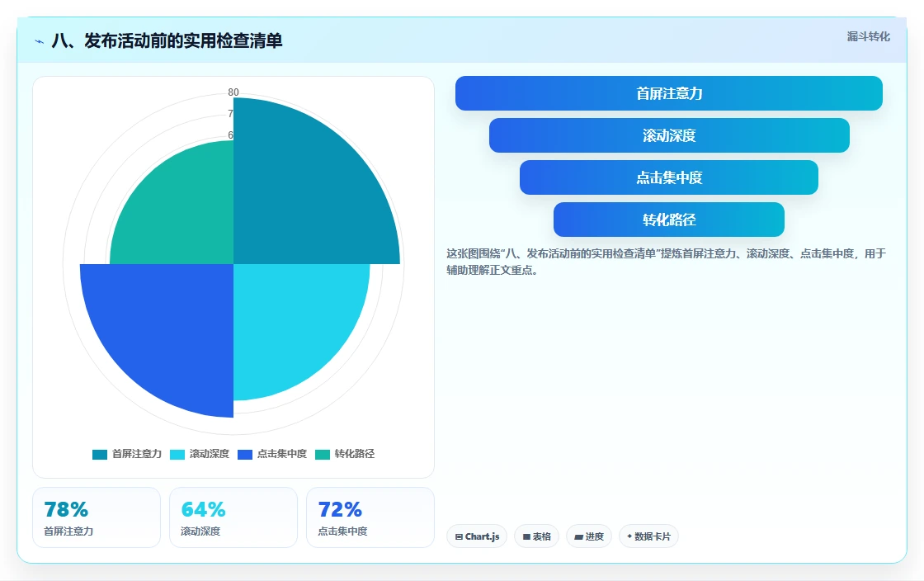Click the 点击集中度 legend label

tap(281, 454)
